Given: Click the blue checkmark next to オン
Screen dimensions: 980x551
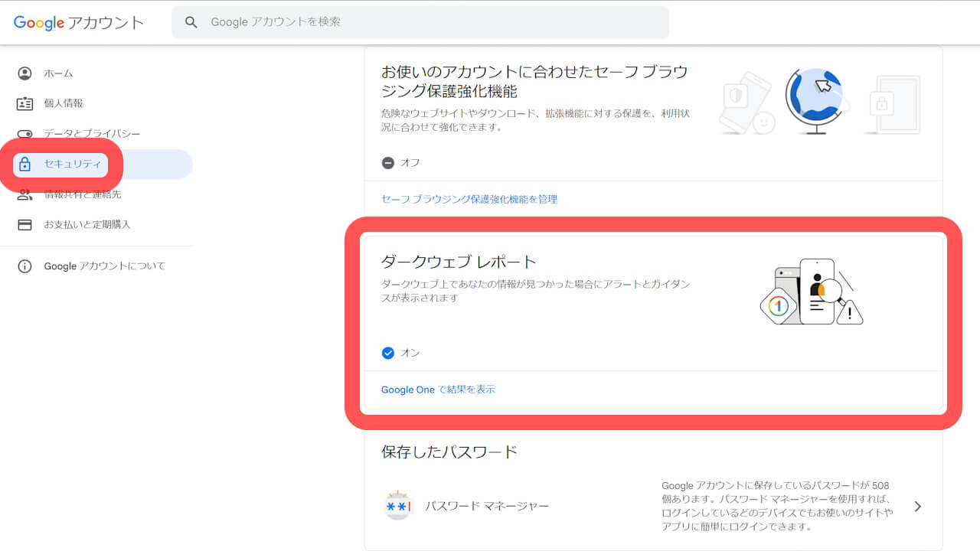Looking at the screenshot, I should (388, 353).
